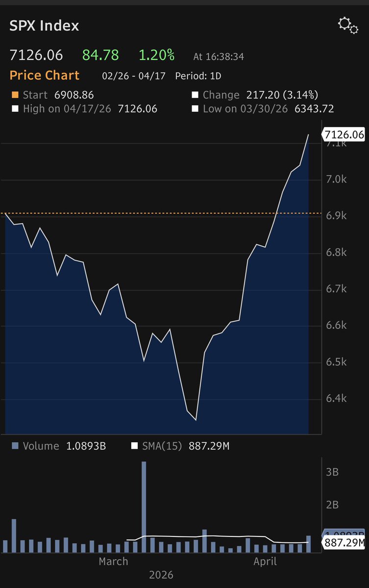Tap the tallest volume bar spike
The width and height of the screenshot is (369, 588).
pyautogui.click(x=144, y=507)
